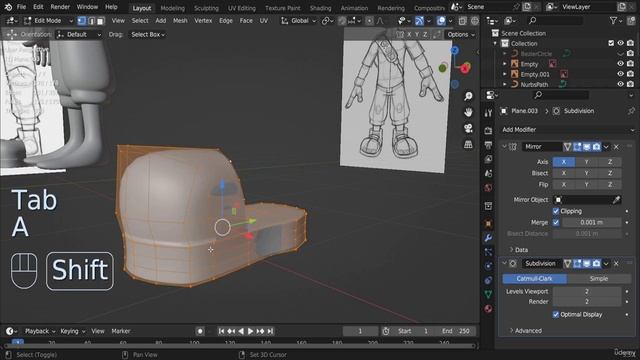Open Options dropdown in viewport
Viewport: 640px width, 360px height.
click(461, 35)
